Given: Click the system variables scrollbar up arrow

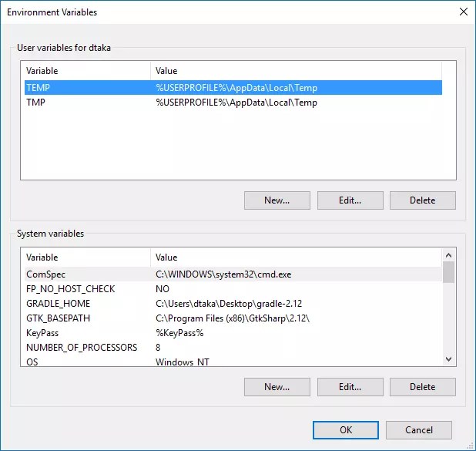Looking at the screenshot, I should coord(449,255).
